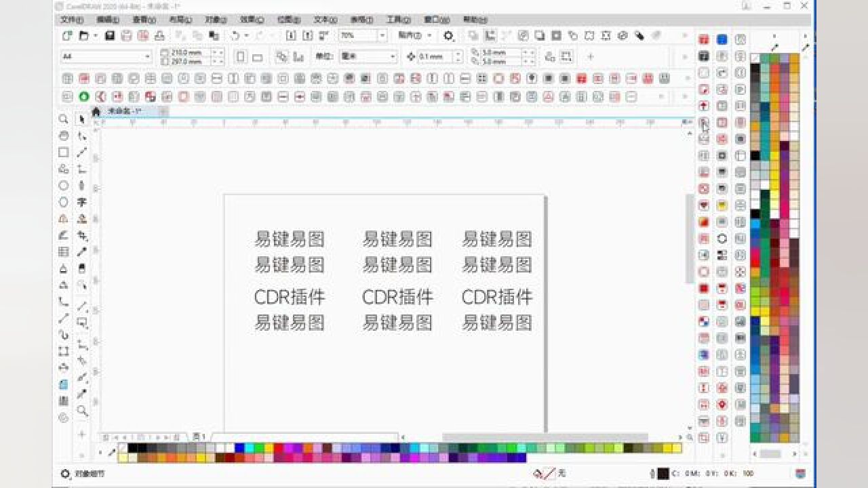Select landscape page orientation
Screen dimensions: 868x488
click(258, 57)
